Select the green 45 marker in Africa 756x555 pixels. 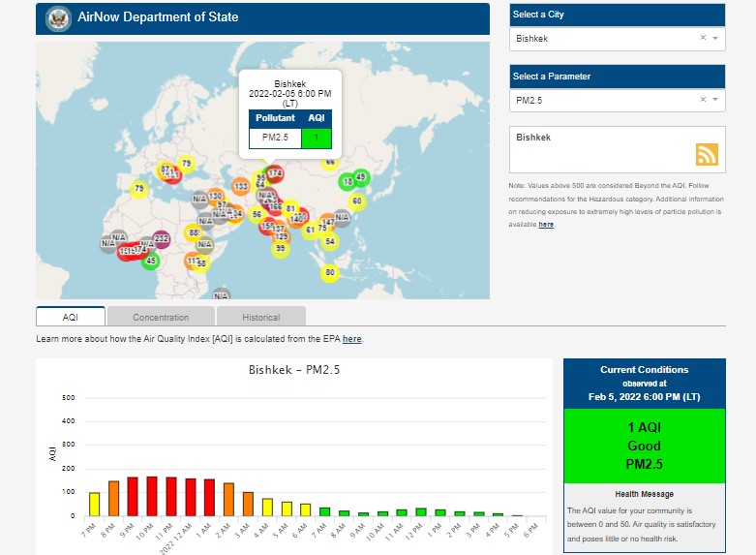(x=150, y=261)
